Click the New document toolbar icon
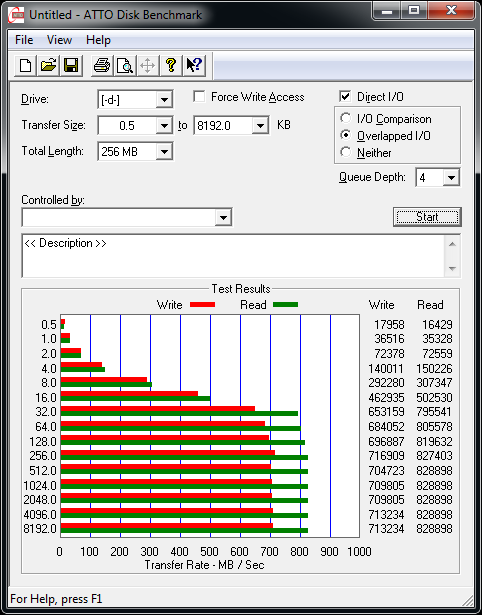The width and height of the screenshot is (482, 615). click(25, 65)
